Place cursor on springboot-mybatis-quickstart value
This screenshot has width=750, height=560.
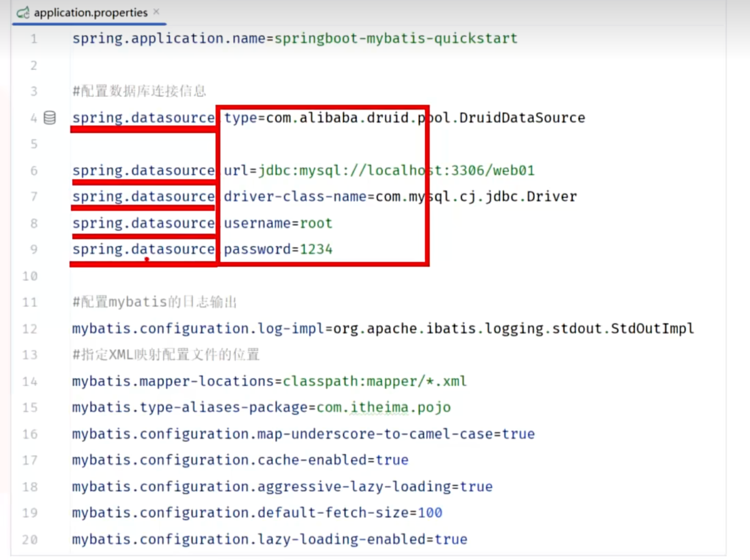click(x=396, y=39)
